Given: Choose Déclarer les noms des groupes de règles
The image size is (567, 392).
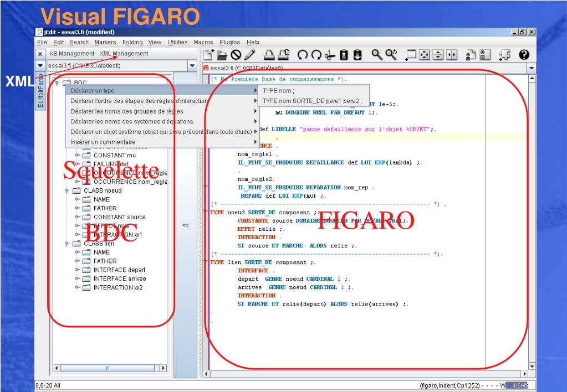Looking at the screenshot, I should 162,111.
